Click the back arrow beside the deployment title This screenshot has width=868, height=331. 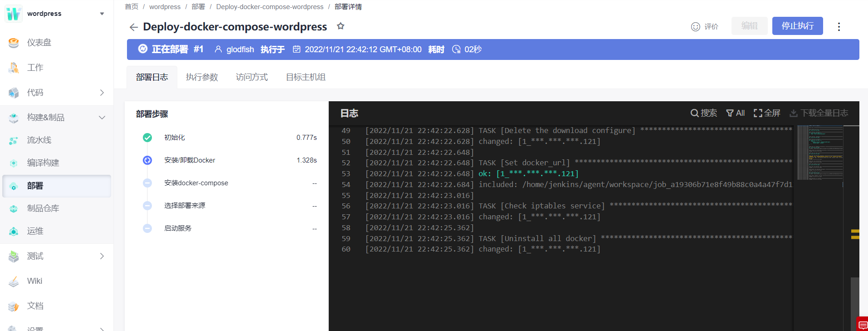click(133, 27)
